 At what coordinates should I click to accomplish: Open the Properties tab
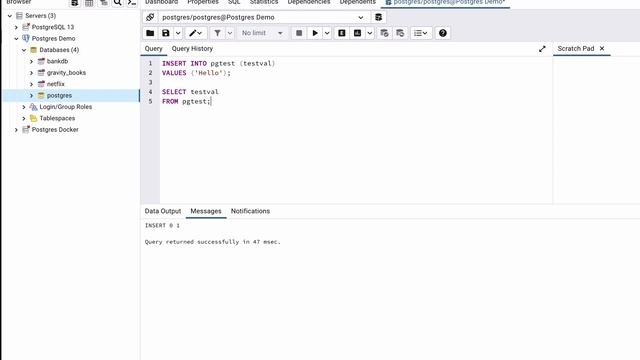coord(203,2)
